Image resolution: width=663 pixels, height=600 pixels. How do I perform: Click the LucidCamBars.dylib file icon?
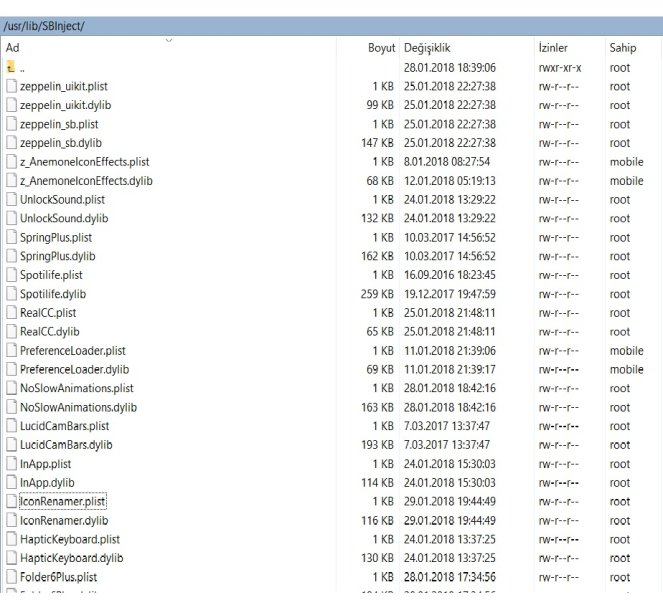(12, 445)
